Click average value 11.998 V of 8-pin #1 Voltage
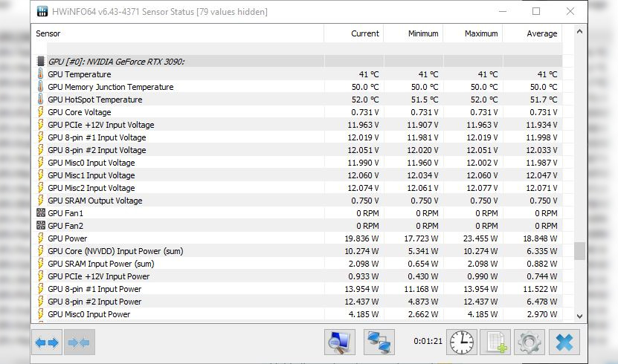 541,137
